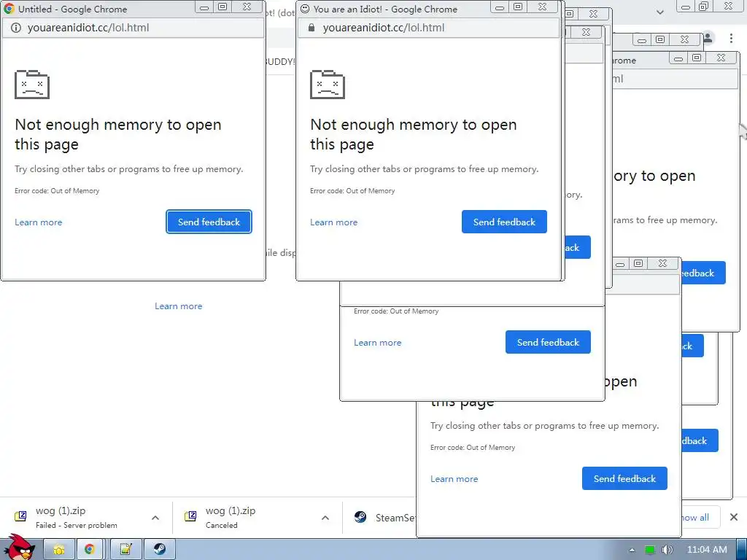Click the green network tray icon

650,550
